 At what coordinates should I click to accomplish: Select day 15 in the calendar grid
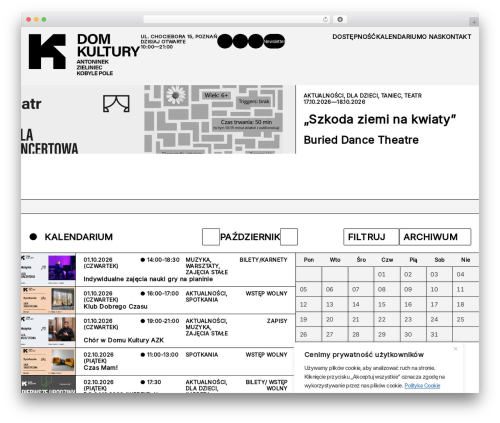pyautogui.click(x=387, y=304)
